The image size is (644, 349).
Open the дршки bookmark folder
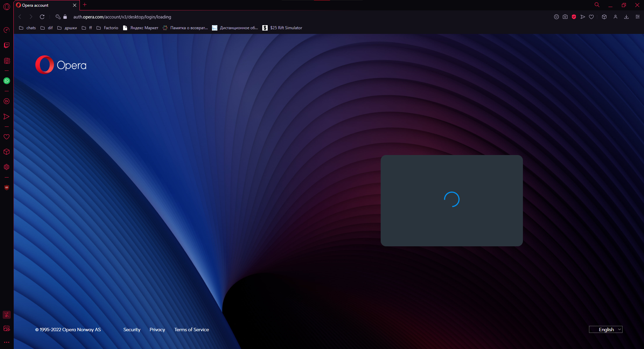click(x=67, y=28)
